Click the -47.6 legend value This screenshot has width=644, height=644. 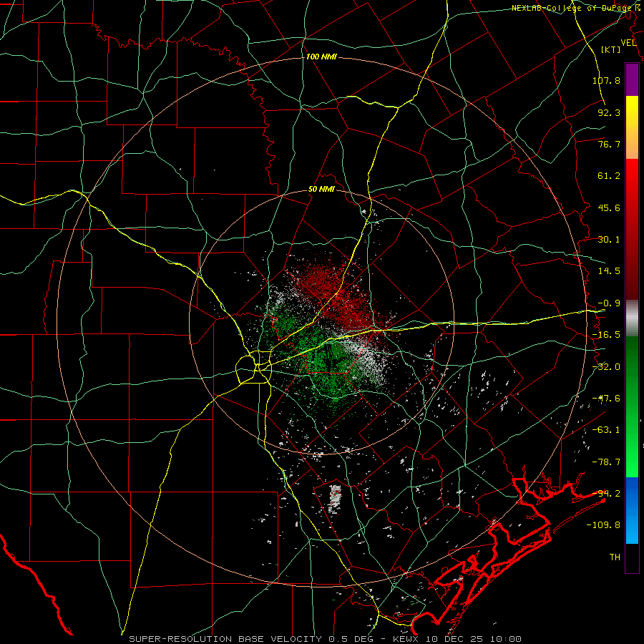point(606,399)
